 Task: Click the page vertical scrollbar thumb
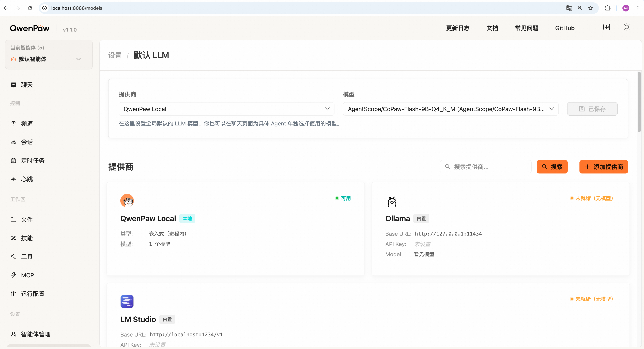[639, 102]
